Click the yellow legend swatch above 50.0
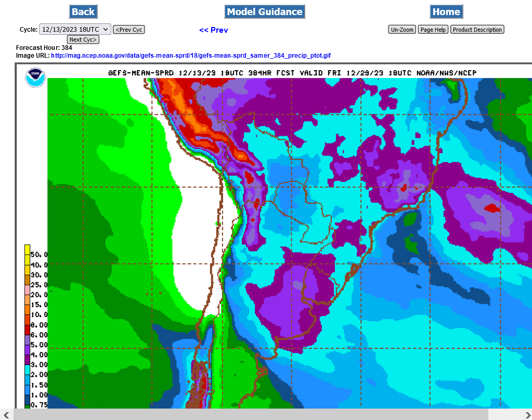The width and height of the screenshot is (532, 420). pyautogui.click(x=28, y=250)
